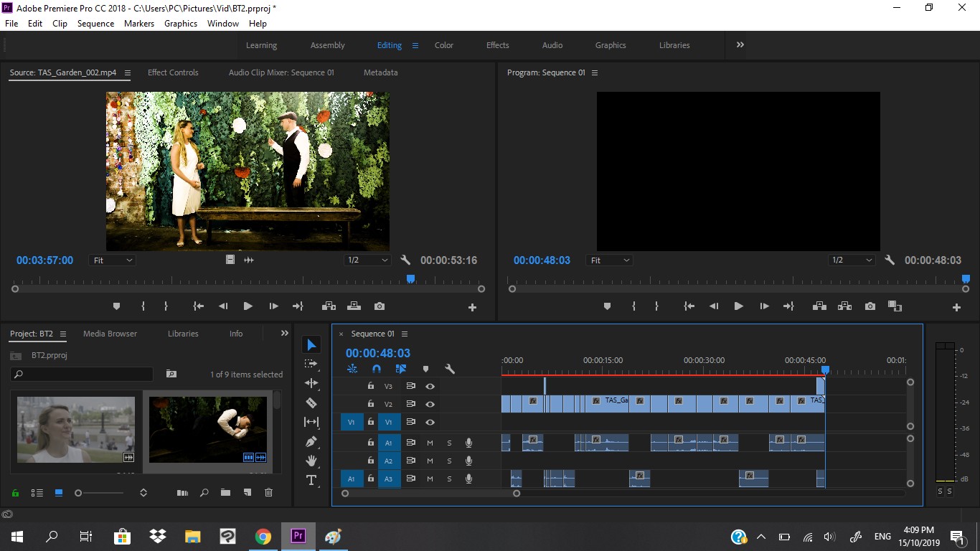Click Overwrite button in Source monitor
This screenshot has width=980, height=551.
[x=354, y=306]
